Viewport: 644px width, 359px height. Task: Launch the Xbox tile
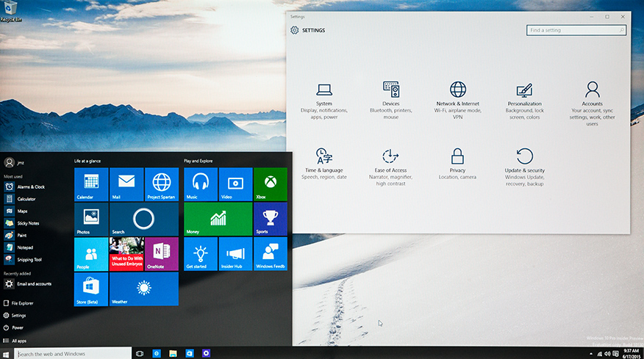click(270, 184)
